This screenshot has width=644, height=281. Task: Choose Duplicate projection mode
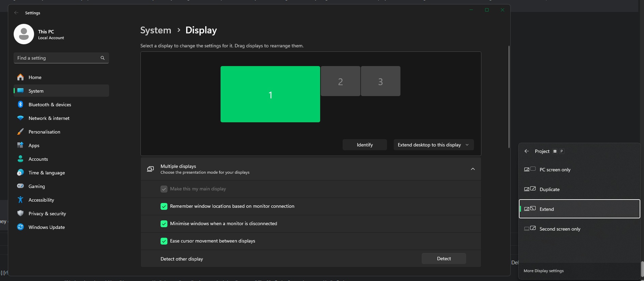tap(579, 189)
